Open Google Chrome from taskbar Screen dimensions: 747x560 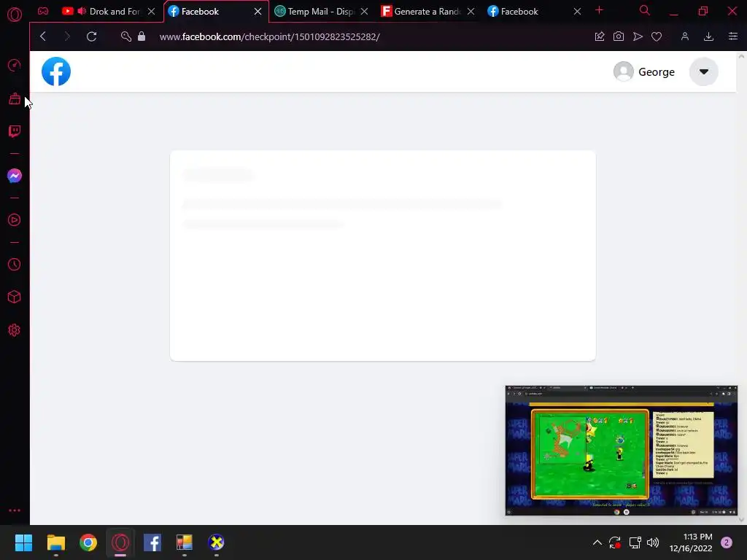(x=88, y=542)
